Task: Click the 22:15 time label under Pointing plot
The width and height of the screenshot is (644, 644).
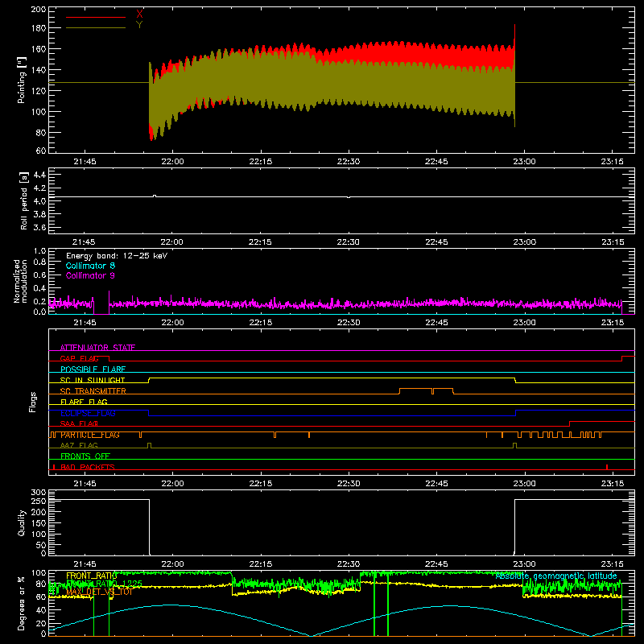Action: pyautogui.click(x=260, y=162)
